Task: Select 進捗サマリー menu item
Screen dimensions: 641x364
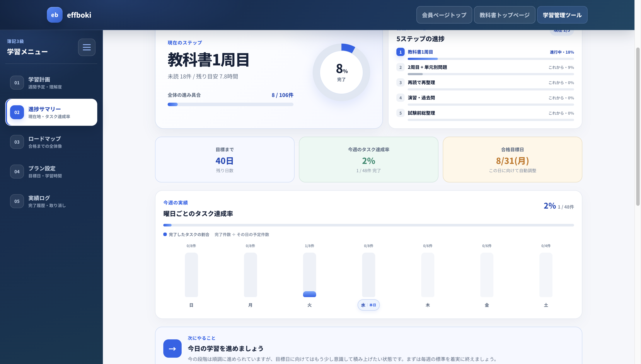Action: tap(51, 112)
